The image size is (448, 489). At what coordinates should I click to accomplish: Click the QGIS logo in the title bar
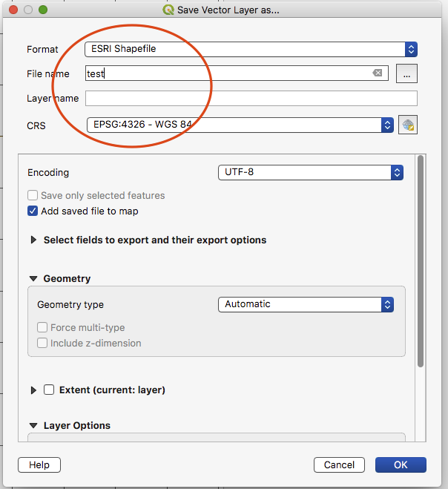click(168, 10)
